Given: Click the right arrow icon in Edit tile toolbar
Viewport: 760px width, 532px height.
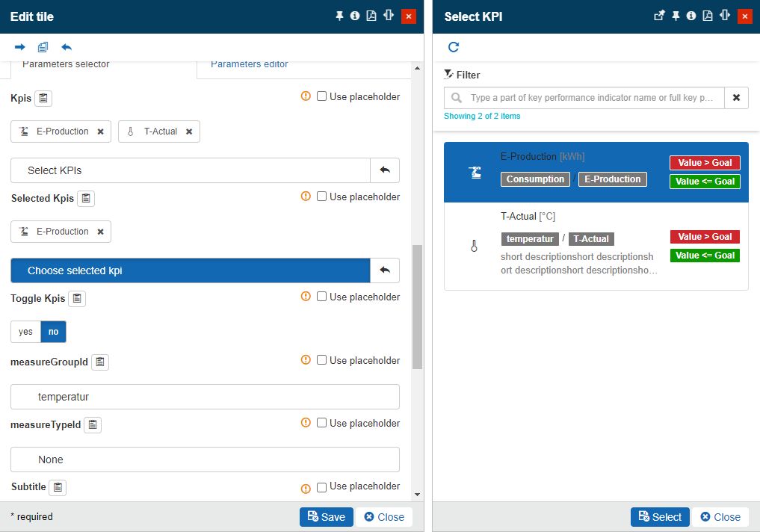Looking at the screenshot, I should [20, 47].
